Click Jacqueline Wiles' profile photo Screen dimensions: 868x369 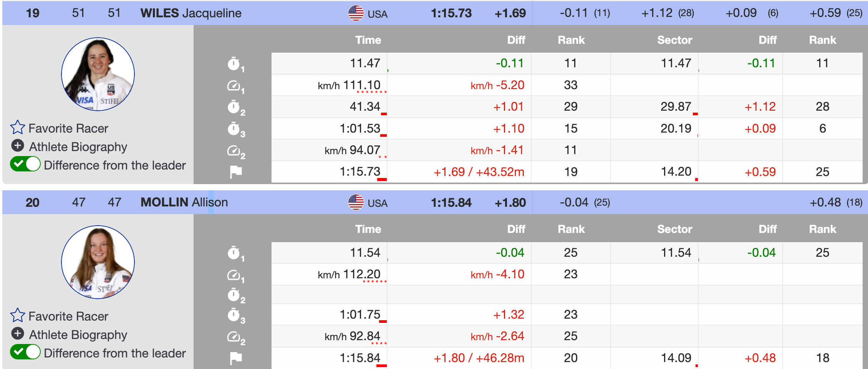[x=98, y=74]
